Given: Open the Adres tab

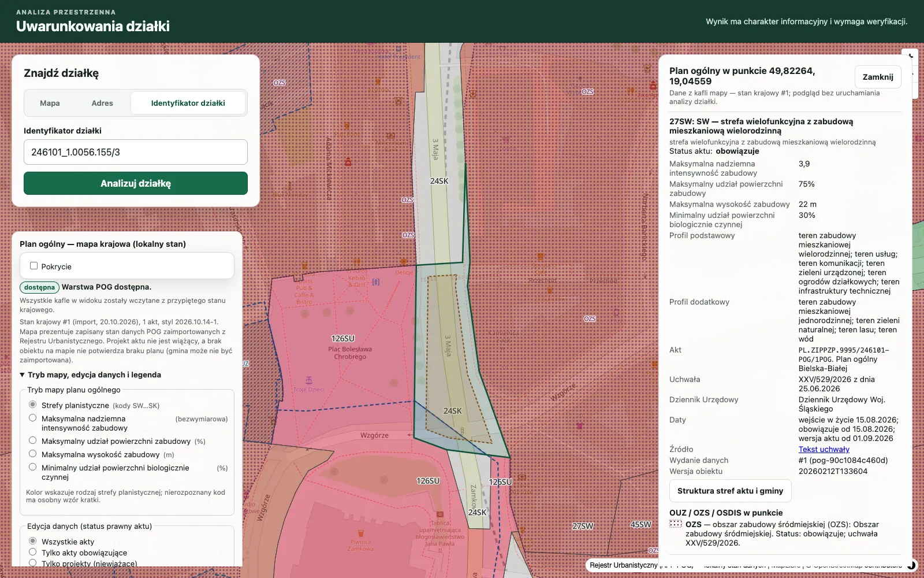Looking at the screenshot, I should pyautogui.click(x=102, y=103).
